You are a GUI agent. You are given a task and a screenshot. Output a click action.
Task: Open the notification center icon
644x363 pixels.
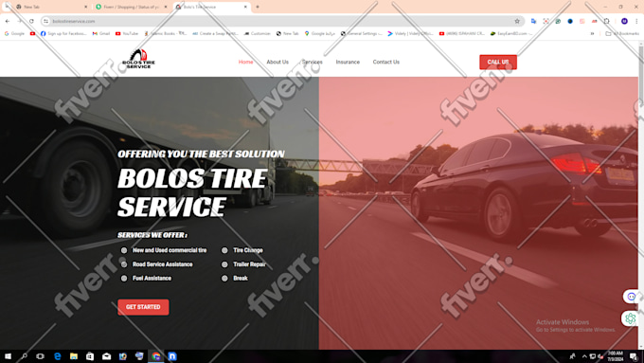(634, 356)
